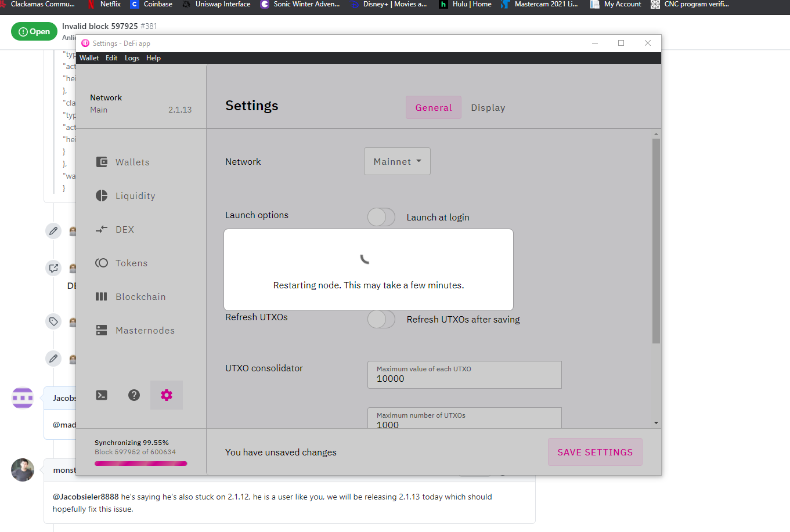Switch to the General settings tab

434,107
